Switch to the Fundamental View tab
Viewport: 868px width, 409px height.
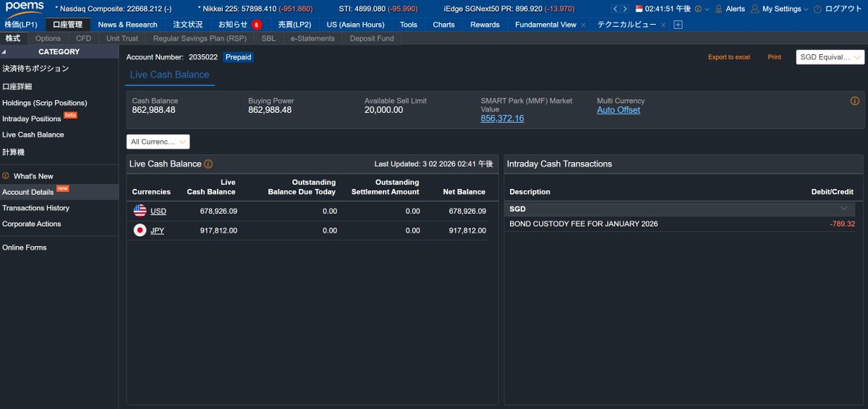545,25
